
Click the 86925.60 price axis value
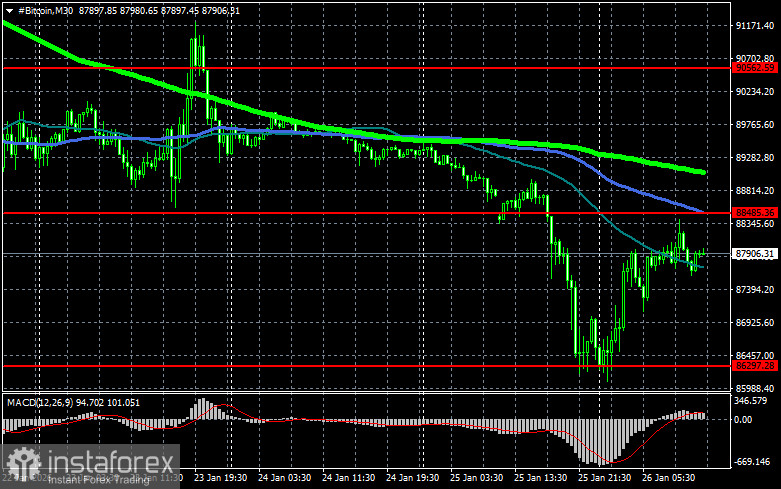coord(755,322)
